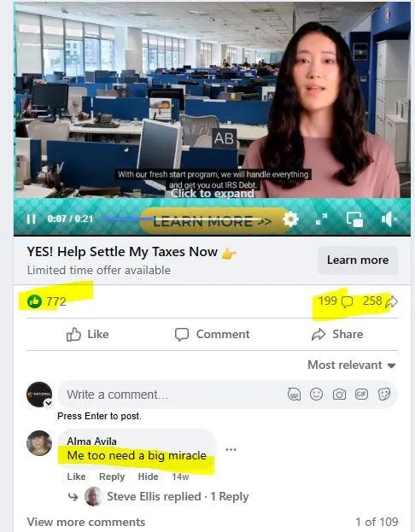Open the sticker picker icon
This screenshot has height=532, width=415.
384,395
